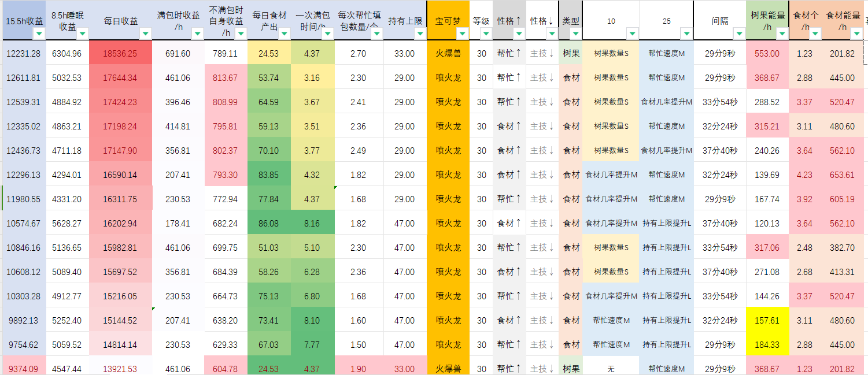This screenshot has width=868, height=375.
Task: Select the cell with value 288.52
Action: [x=767, y=102]
